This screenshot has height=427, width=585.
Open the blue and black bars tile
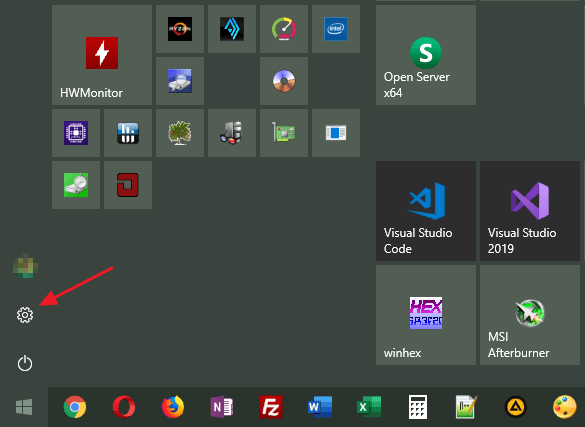click(128, 133)
